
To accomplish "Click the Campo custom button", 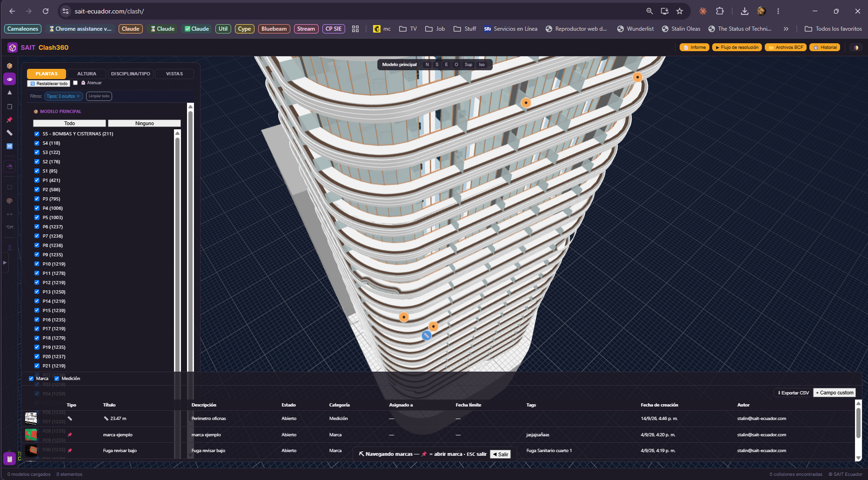I will pyautogui.click(x=835, y=393).
